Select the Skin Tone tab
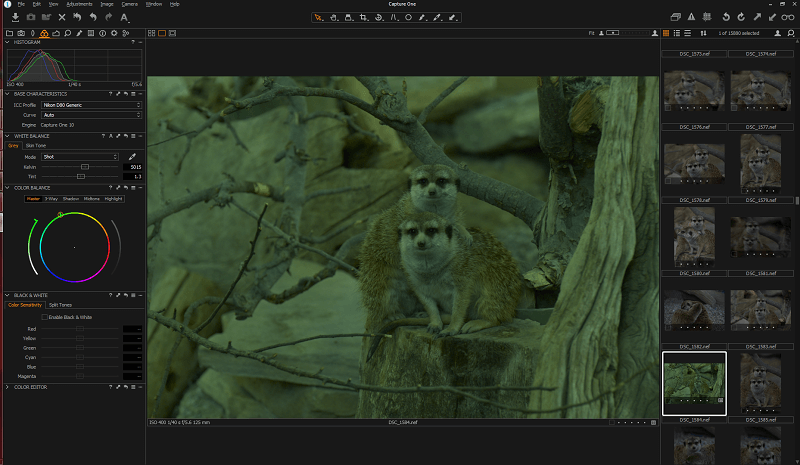This screenshot has width=800, height=465. [x=35, y=145]
